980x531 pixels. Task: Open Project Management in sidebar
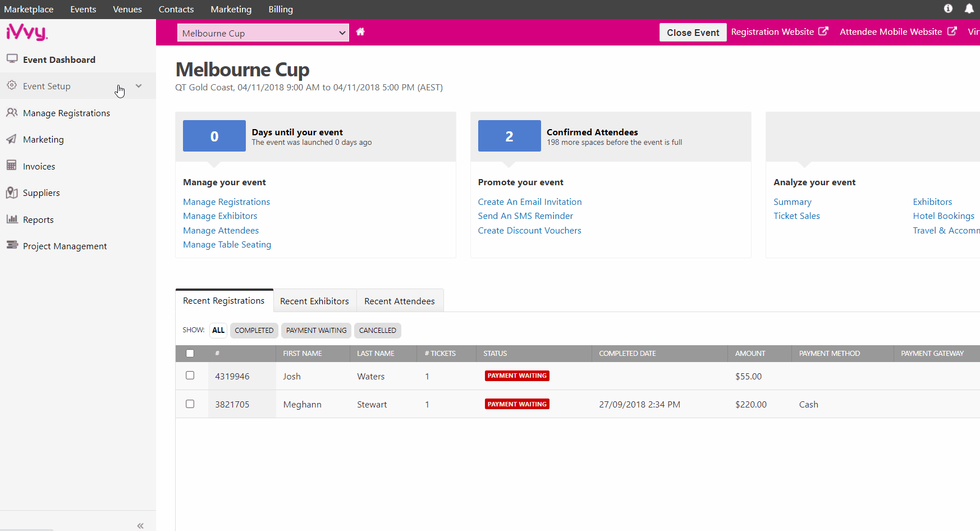pos(65,246)
